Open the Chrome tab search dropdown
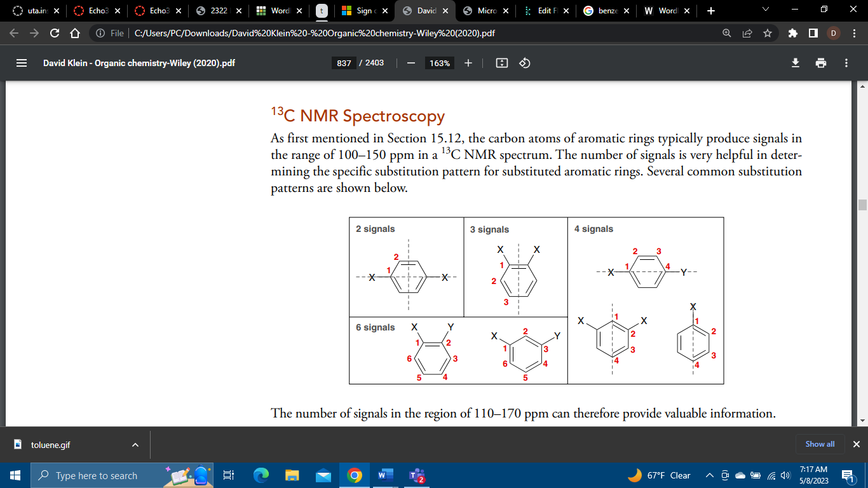This screenshot has height=488, width=868. click(765, 10)
